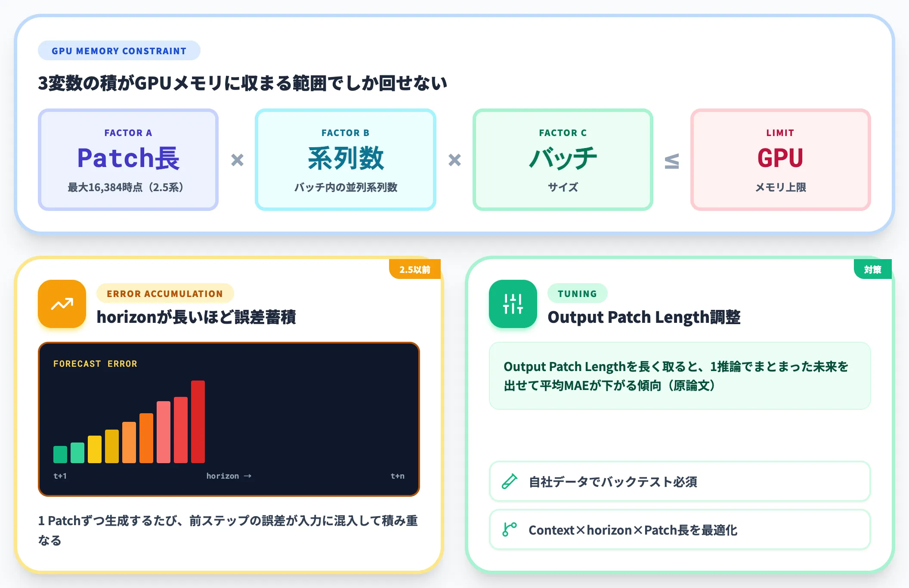Select the 自社データでバックテスト必須 item
The height and width of the screenshot is (588, 909).
pos(680,481)
